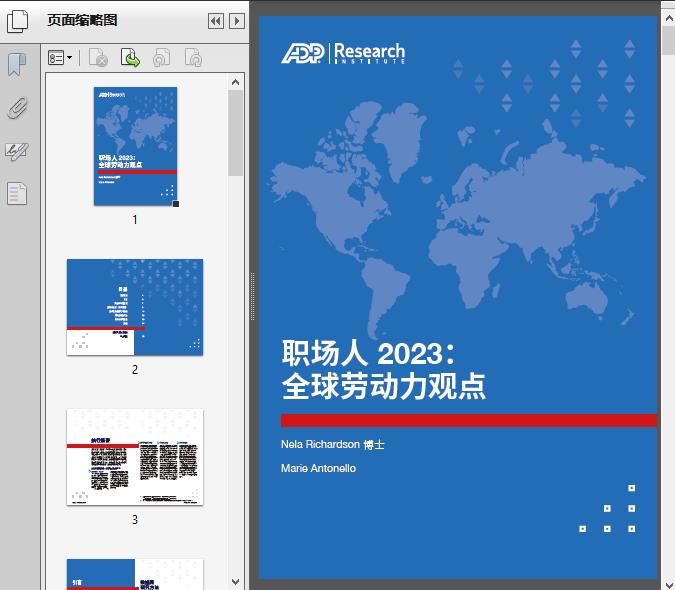The height and width of the screenshot is (590, 675).
Task: Click the page label 3 under thumbnail
Action: pos(135,520)
